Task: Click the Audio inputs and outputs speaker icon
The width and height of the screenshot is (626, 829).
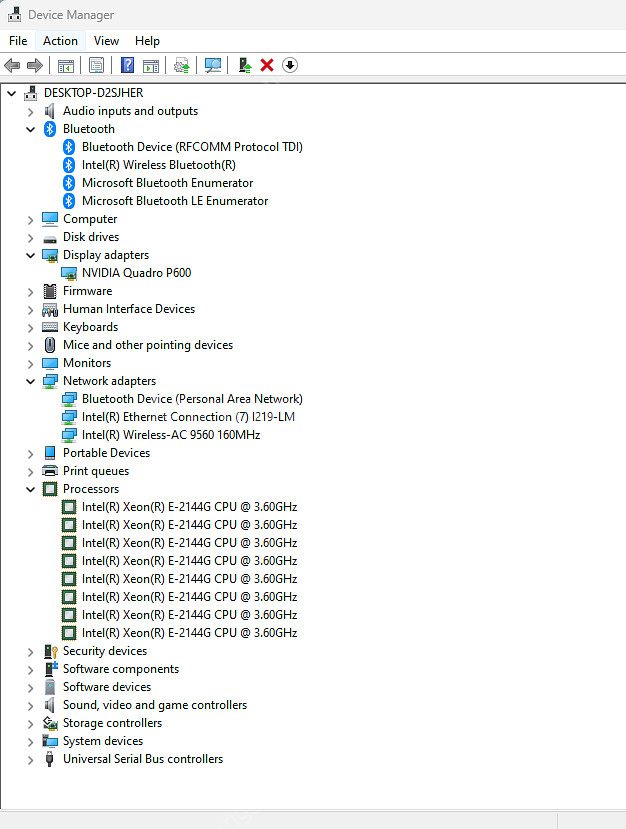Action: (50, 111)
